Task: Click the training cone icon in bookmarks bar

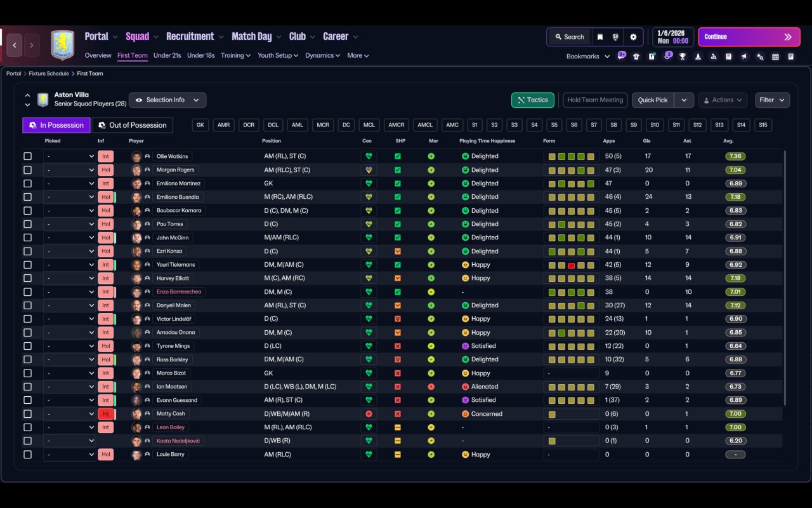Action: coord(698,57)
